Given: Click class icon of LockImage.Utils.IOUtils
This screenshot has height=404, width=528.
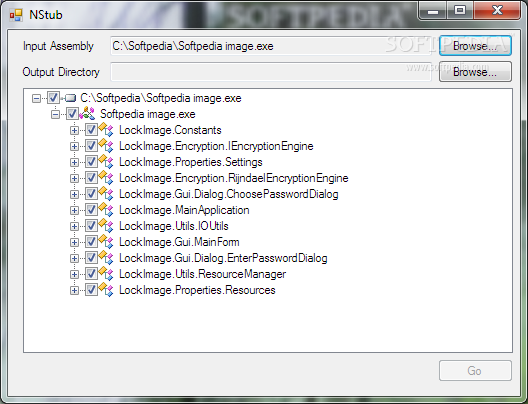Looking at the screenshot, I should [106, 226].
